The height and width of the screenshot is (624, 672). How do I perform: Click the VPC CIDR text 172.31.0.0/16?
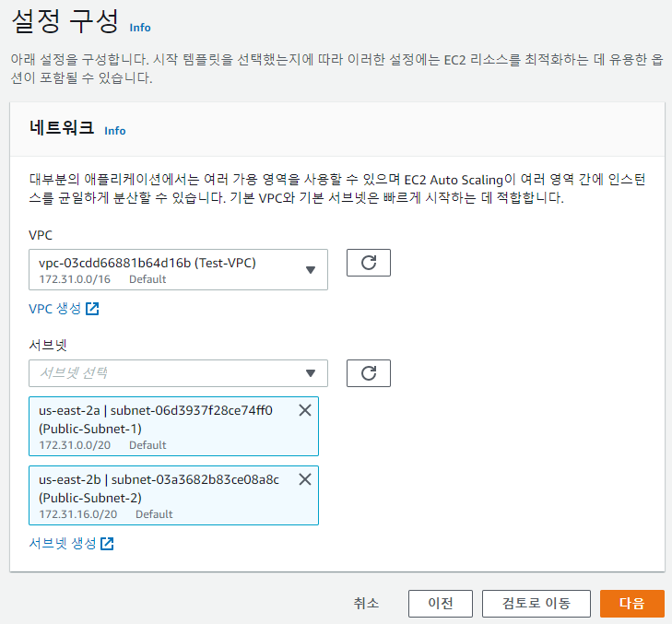[75, 279]
